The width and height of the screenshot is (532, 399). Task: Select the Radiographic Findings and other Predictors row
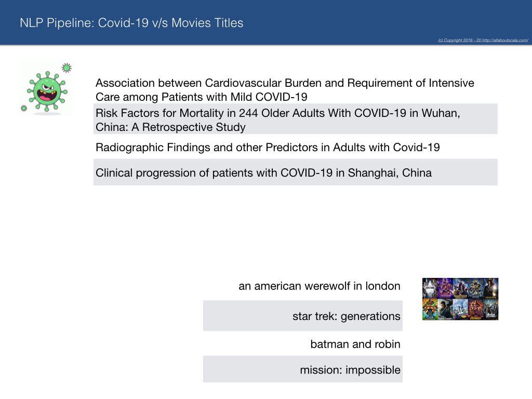(x=296, y=147)
